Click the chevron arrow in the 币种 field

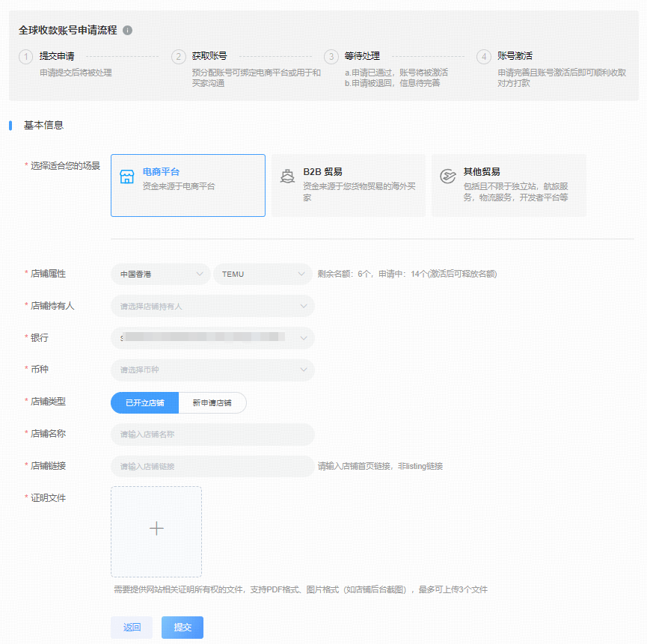tap(304, 369)
